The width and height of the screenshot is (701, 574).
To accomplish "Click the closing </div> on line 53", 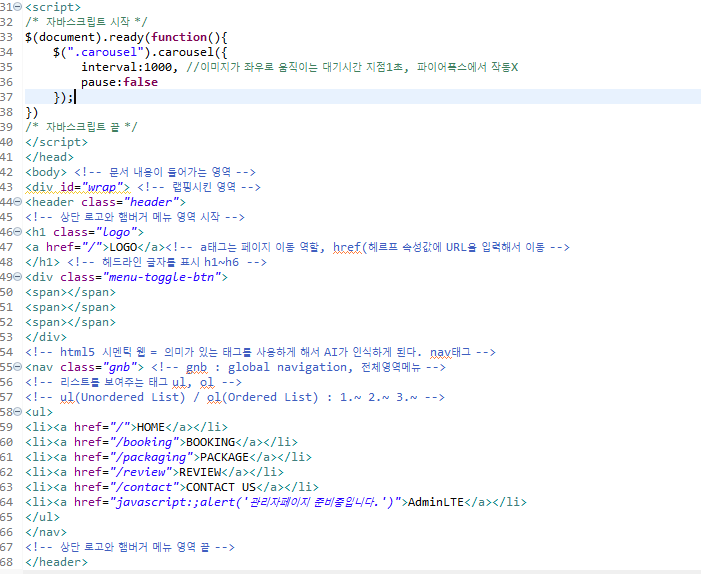I will [46, 337].
